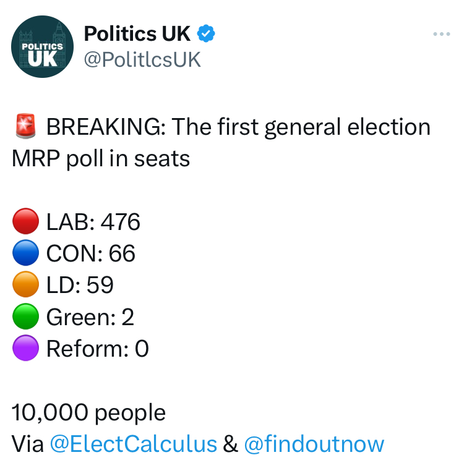Viewport: 464px width, 476px height.
Task: Open the @findoutnow mention link
Action: (x=314, y=444)
